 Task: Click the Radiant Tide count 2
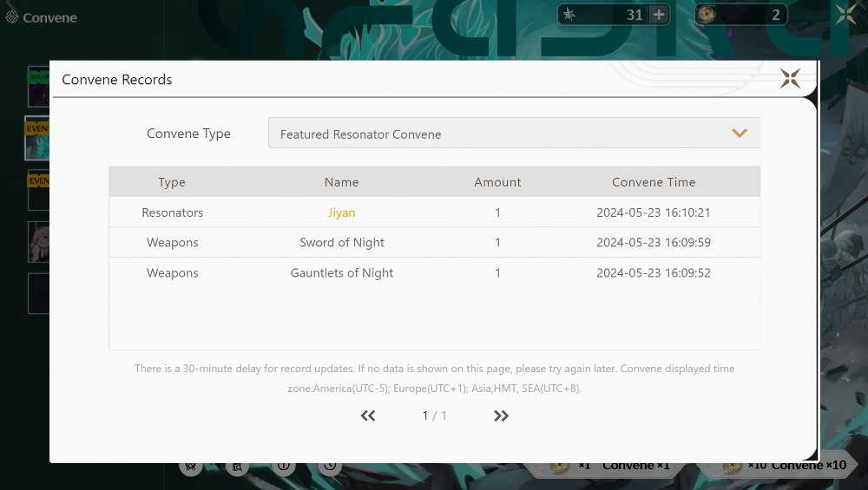click(775, 15)
